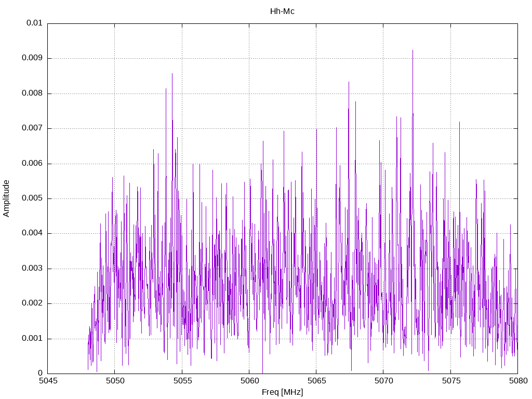Image resolution: width=532 pixels, height=399 pixels.
Task: Click the y-axis tick label 0.004
Action: 32,233
